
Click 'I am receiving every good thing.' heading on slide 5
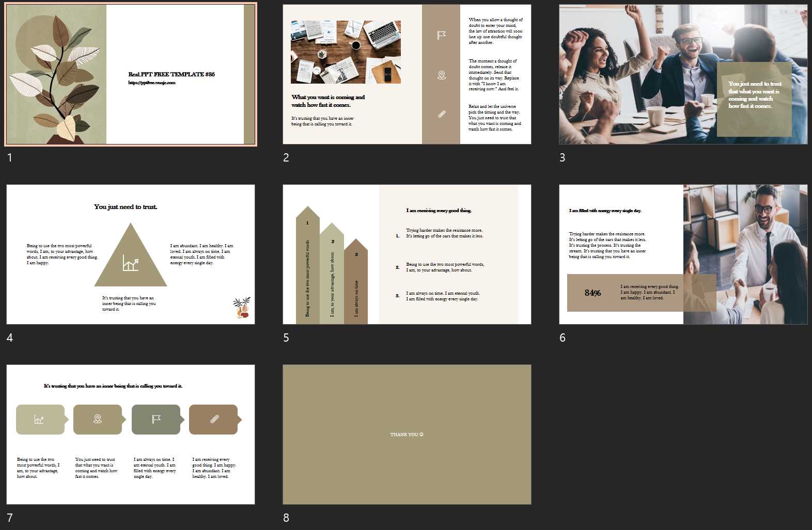439,211
